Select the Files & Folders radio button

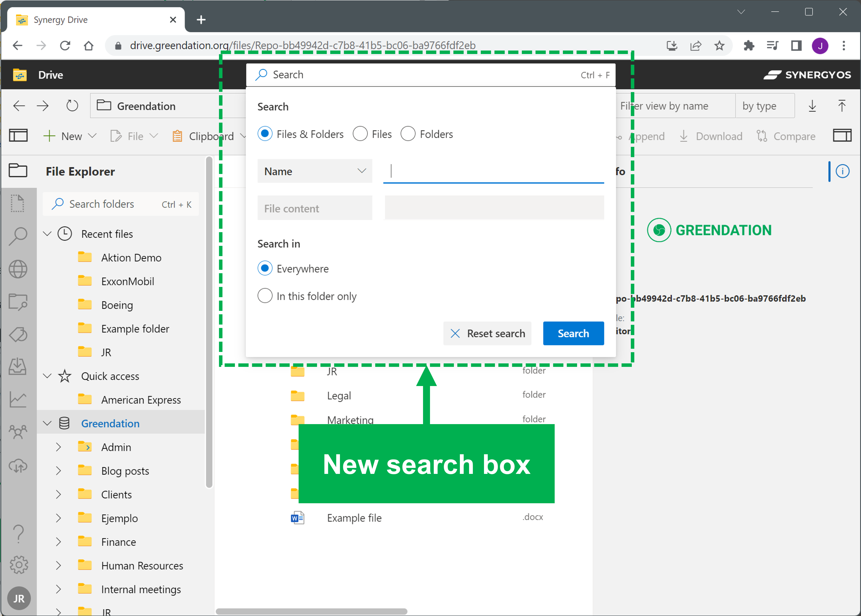pos(265,133)
